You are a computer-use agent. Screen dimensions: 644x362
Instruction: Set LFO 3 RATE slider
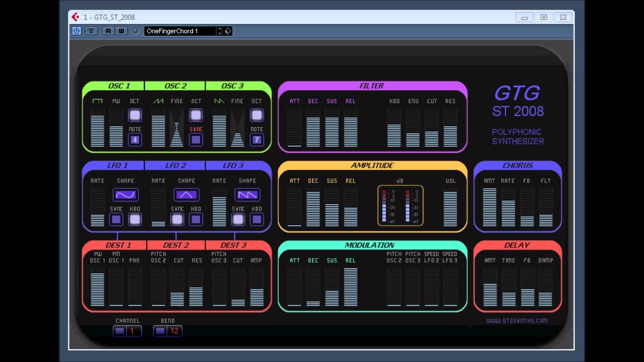point(219,207)
